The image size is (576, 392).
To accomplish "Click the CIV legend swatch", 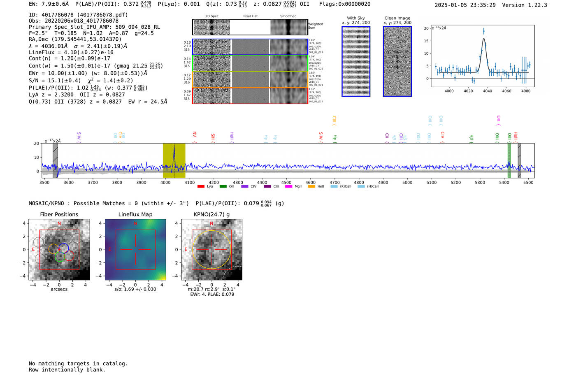I will (x=245, y=186).
